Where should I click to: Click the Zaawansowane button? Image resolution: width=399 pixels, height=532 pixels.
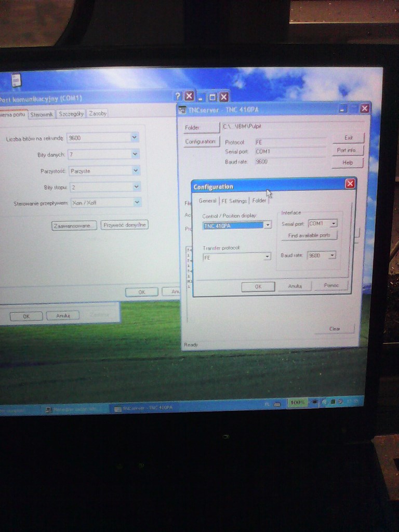click(74, 225)
